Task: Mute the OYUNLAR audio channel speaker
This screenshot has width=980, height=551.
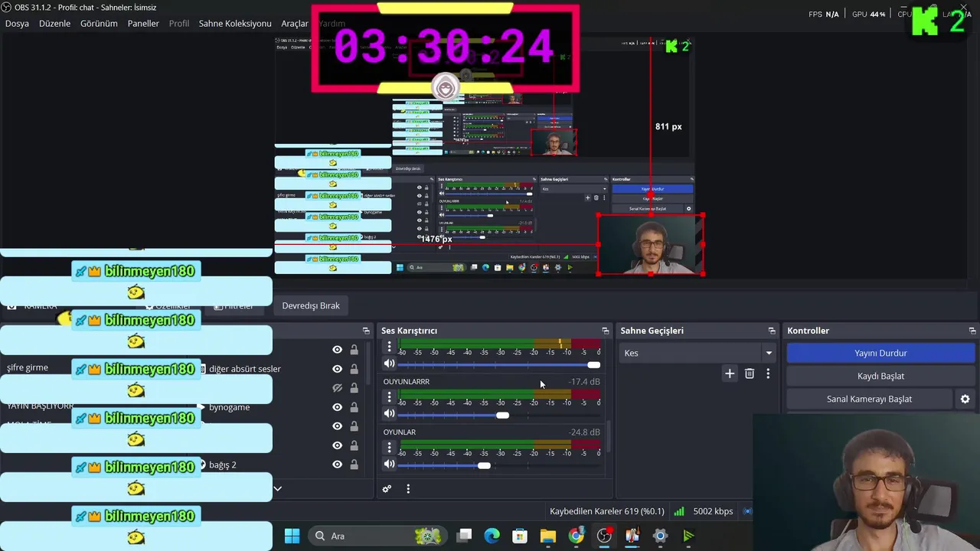Action: point(389,465)
